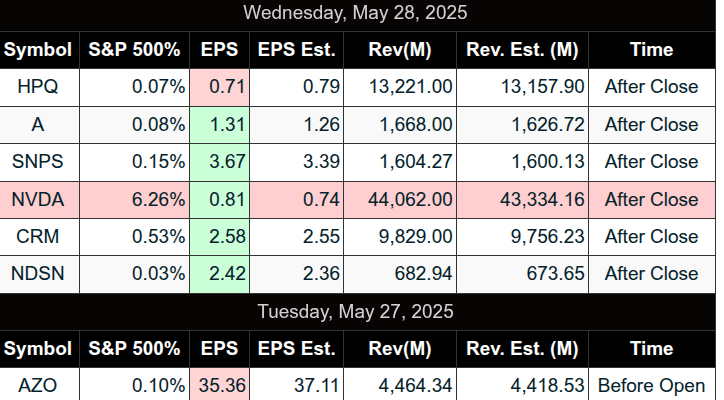Select SNPS's EPS estimate 3.39
This screenshot has width=724, height=400.
296,162
